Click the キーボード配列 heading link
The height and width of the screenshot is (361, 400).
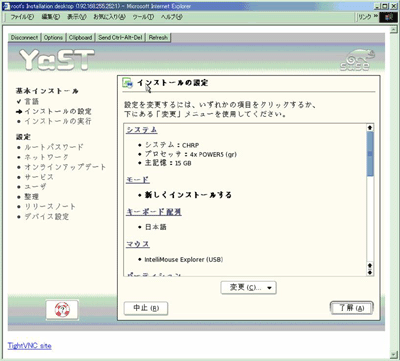coord(154,212)
